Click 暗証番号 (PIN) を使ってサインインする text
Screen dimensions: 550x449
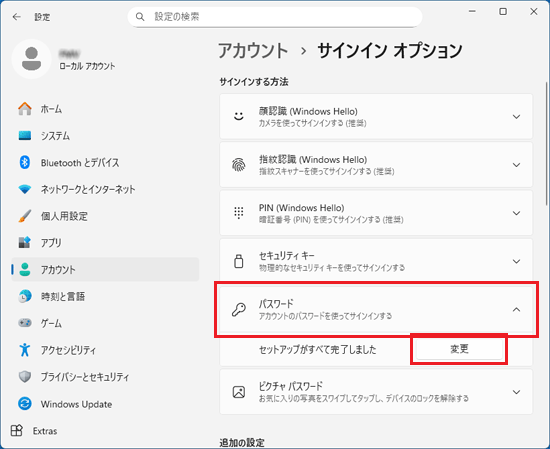click(331, 220)
